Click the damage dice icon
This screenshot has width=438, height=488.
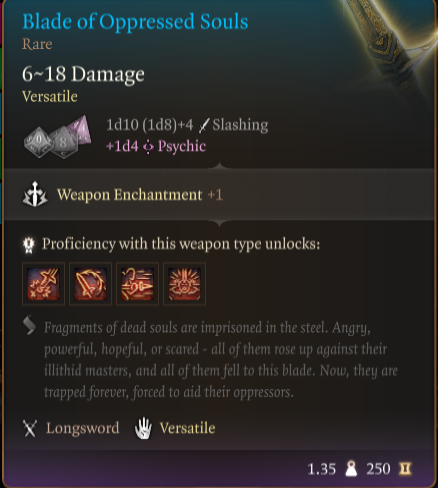pyautogui.click(x=57, y=137)
